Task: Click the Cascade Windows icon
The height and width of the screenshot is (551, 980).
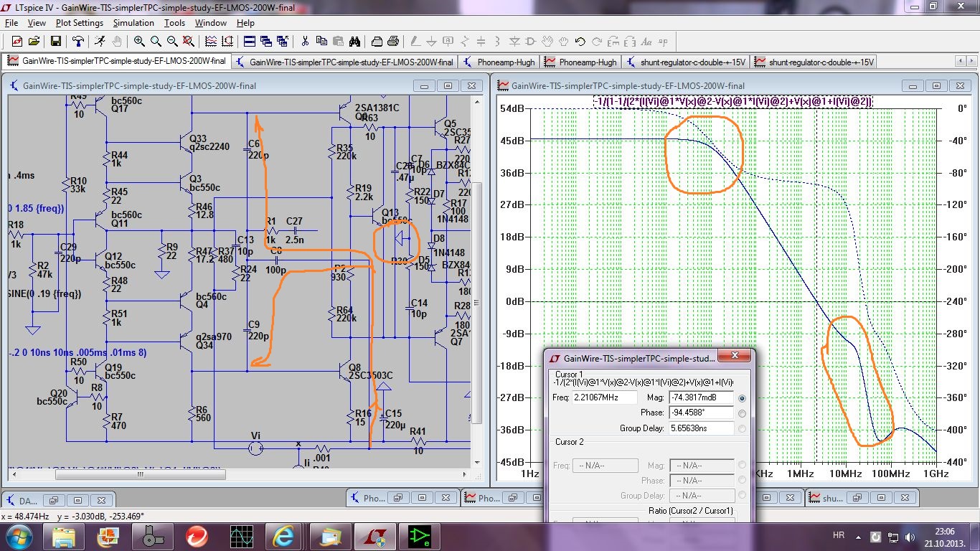Action: coord(265,42)
